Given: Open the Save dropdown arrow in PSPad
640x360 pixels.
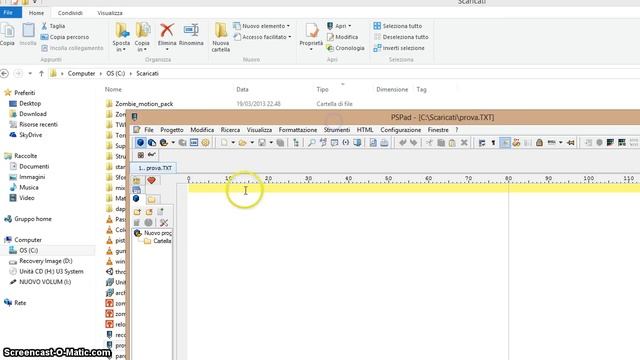Looking at the screenshot, I should (x=271, y=143).
